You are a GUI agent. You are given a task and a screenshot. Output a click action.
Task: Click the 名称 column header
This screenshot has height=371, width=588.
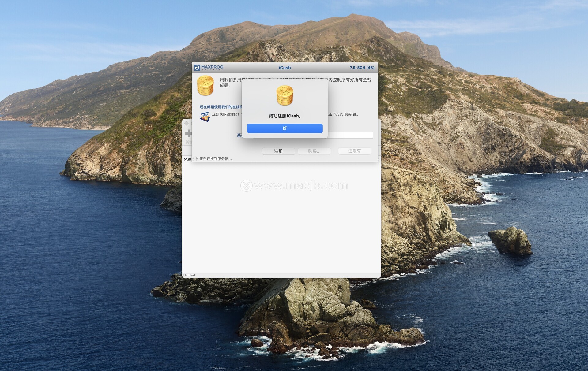(x=187, y=159)
